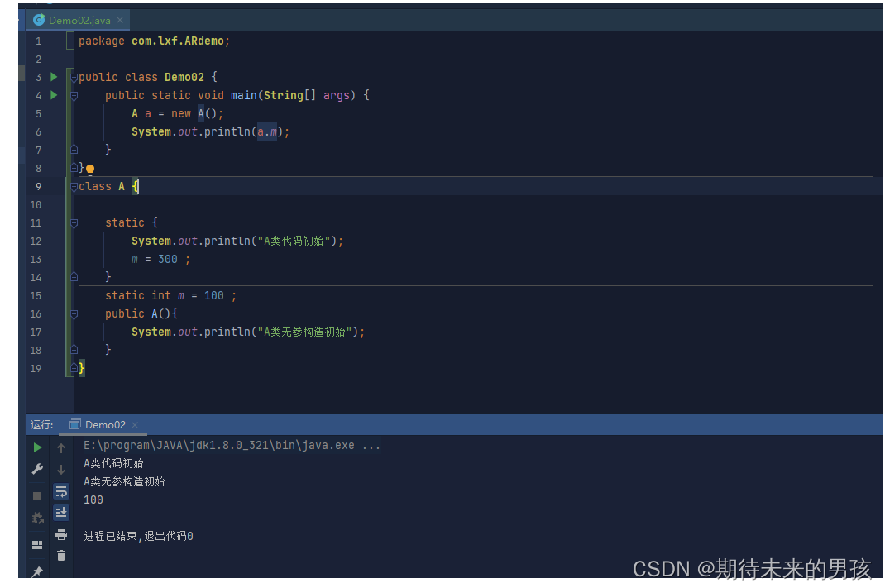Click the print console output icon

coord(61,534)
